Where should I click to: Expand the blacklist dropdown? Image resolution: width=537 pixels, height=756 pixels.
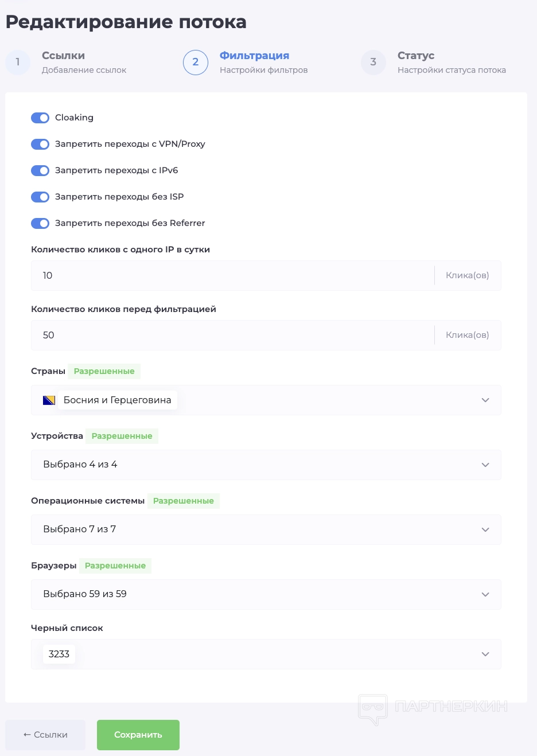(485, 654)
